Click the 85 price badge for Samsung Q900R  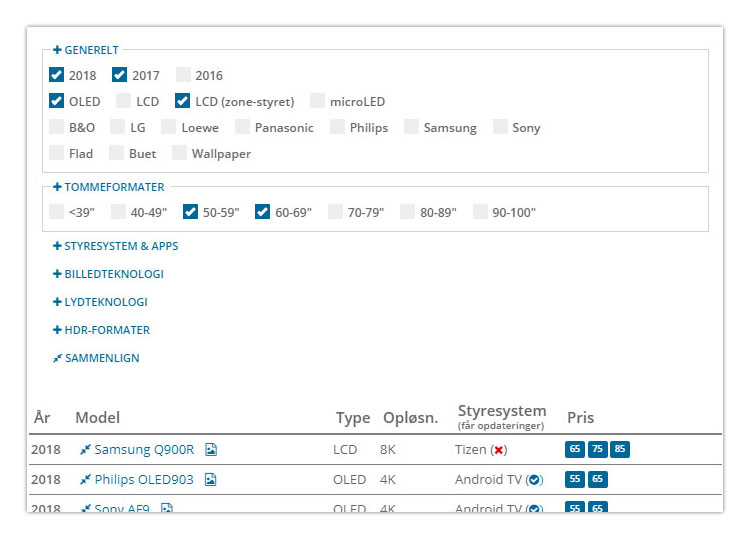pyautogui.click(x=620, y=449)
